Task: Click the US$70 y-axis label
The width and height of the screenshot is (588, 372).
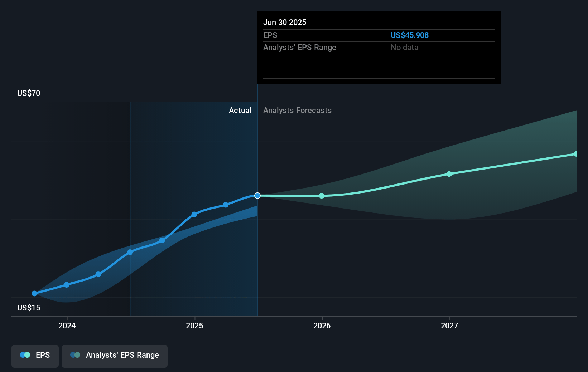Action: click(29, 93)
